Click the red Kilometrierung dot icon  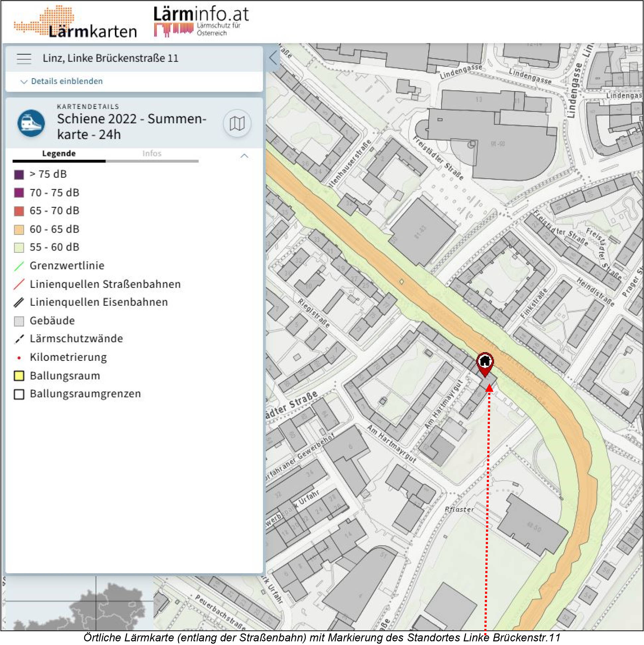(x=19, y=357)
